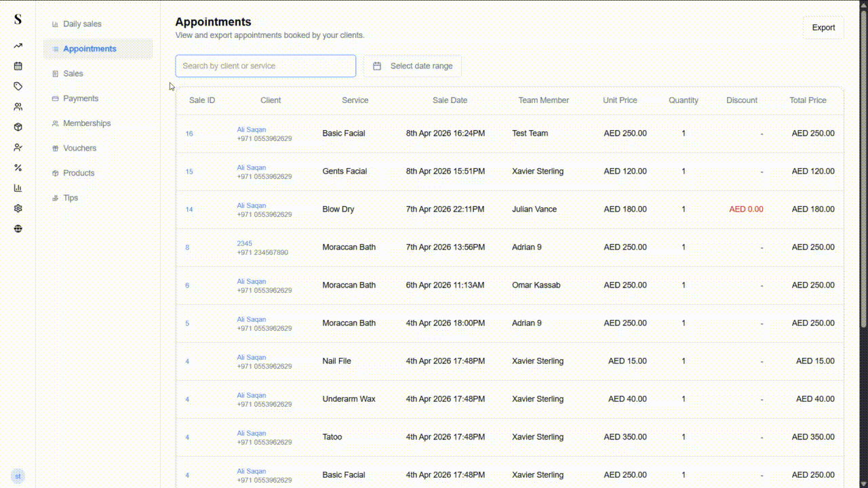Click the Export button
This screenshot has height=488, width=868.
823,27
